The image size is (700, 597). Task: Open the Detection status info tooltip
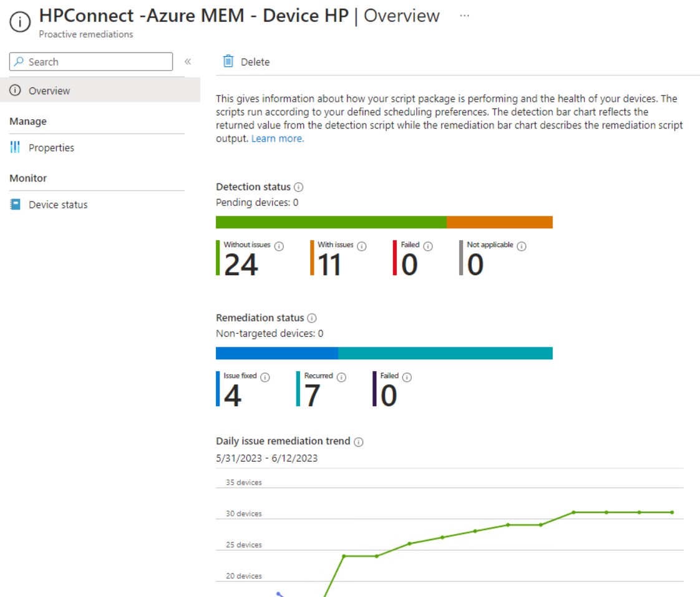pos(298,187)
